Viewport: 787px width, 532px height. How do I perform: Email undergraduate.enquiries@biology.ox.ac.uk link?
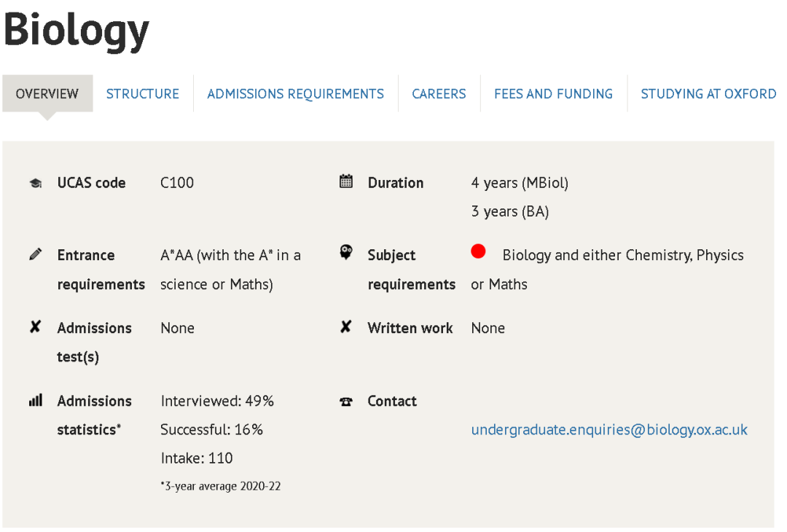609,430
